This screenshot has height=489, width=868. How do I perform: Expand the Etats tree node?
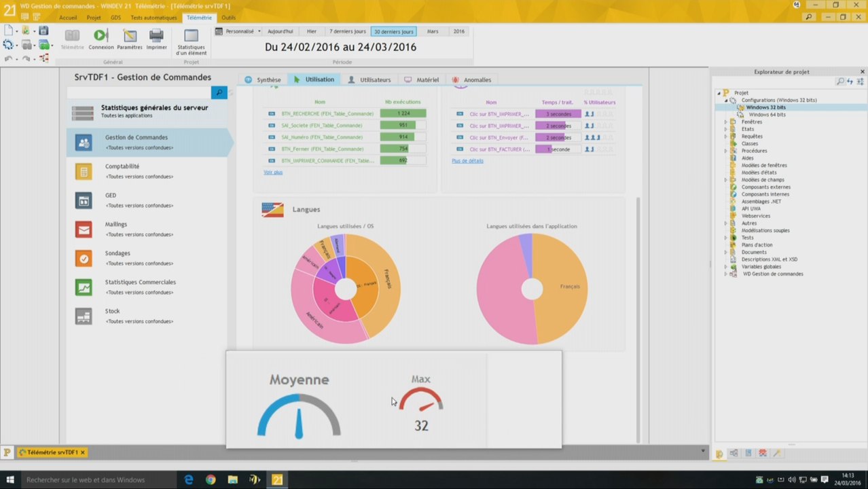pos(725,129)
